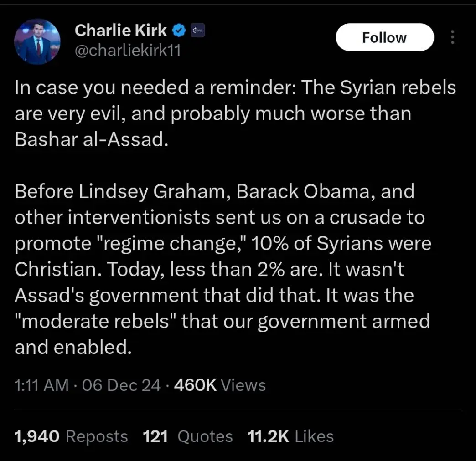Open the 1,940 Reposts list

point(71,436)
